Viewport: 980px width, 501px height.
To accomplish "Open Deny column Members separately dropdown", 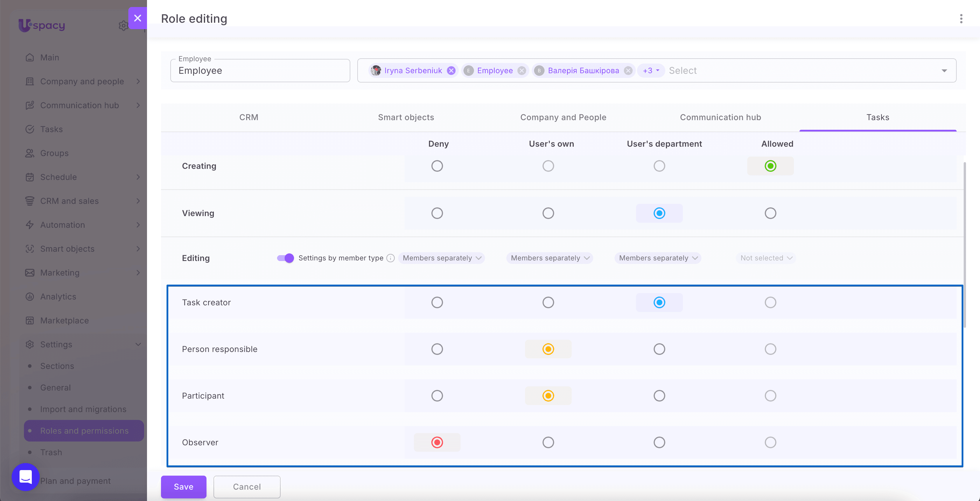I will point(442,258).
